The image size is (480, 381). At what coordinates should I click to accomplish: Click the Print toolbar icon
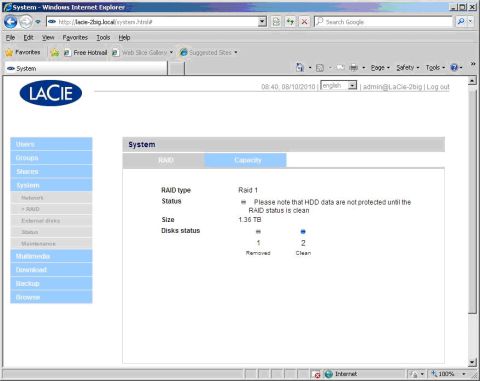tap(353, 68)
